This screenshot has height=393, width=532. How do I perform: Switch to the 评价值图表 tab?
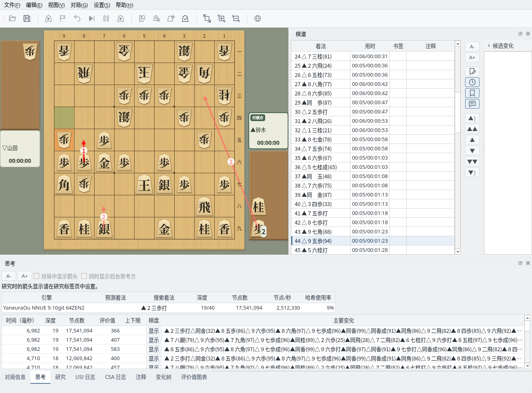[194, 377]
